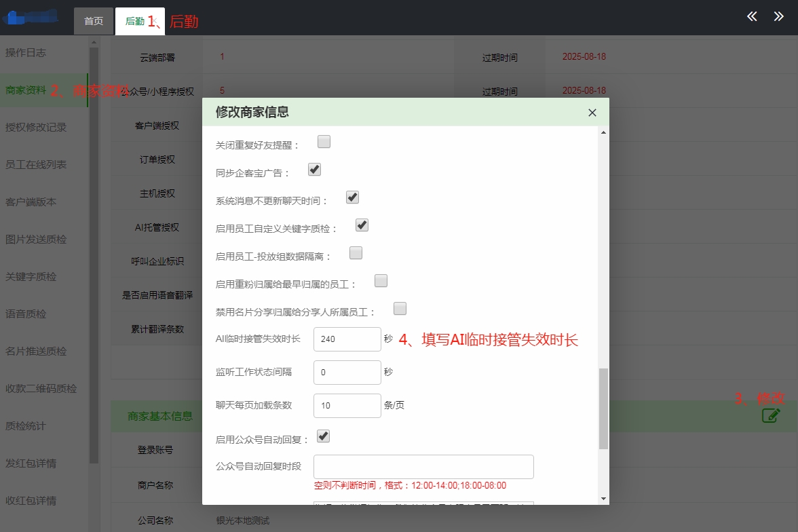
Task: Click the AI临时接管失效时长 input showing 240
Action: pos(347,339)
